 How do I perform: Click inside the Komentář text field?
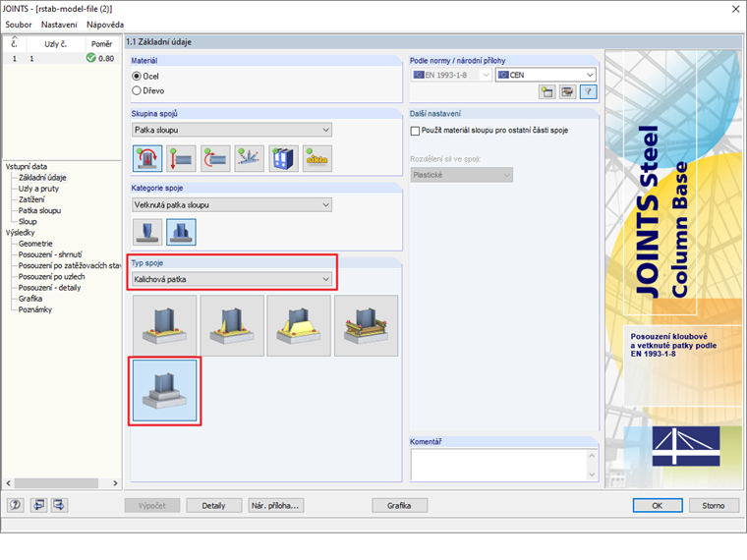click(x=498, y=465)
